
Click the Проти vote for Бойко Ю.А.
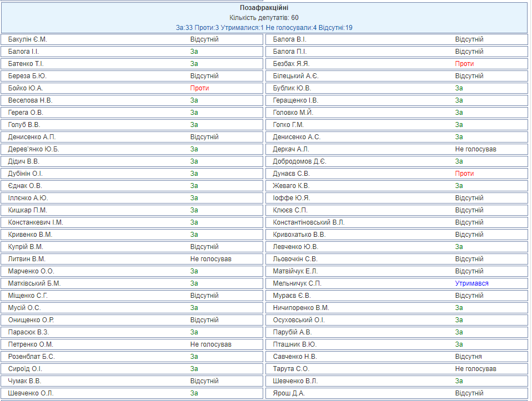click(199, 88)
